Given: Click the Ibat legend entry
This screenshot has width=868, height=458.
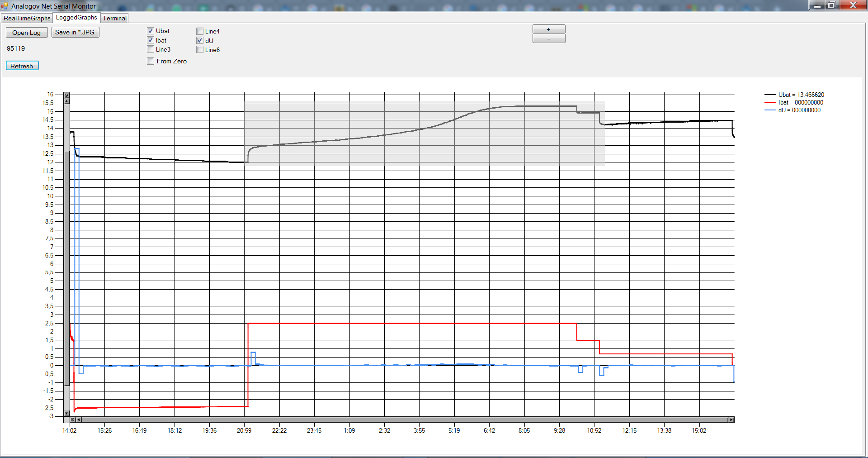Looking at the screenshot, I should click(794, 102).
